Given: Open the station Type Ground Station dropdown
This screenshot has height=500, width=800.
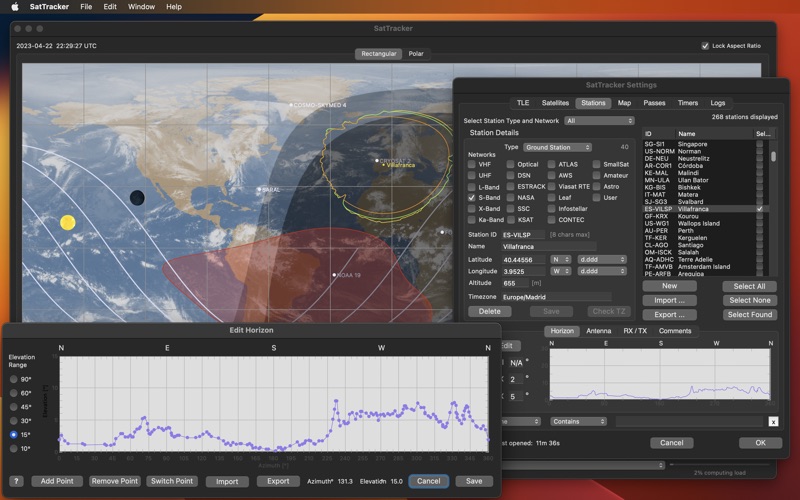Looking at the screenshot, I should (x=557, y=147).
